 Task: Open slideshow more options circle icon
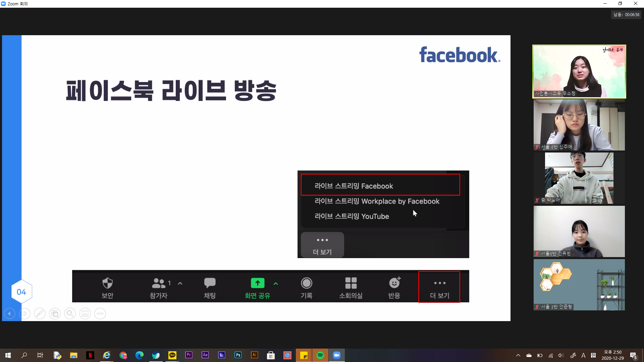pos(100,314)
